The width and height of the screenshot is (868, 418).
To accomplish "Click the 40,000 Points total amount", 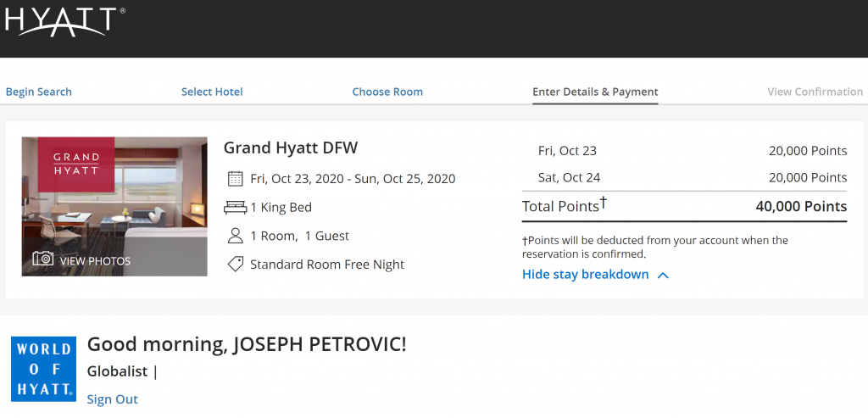I will tap(801, 207).
